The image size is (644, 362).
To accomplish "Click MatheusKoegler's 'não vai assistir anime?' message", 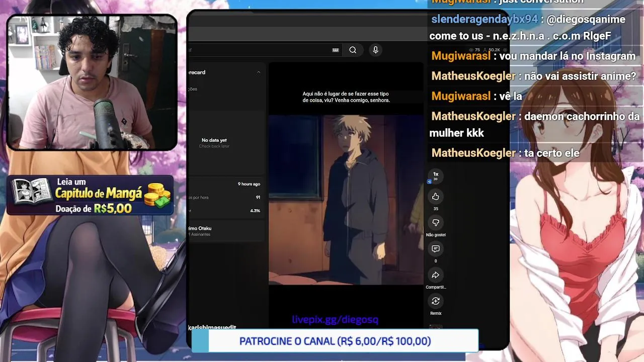I will click(534, 76).
